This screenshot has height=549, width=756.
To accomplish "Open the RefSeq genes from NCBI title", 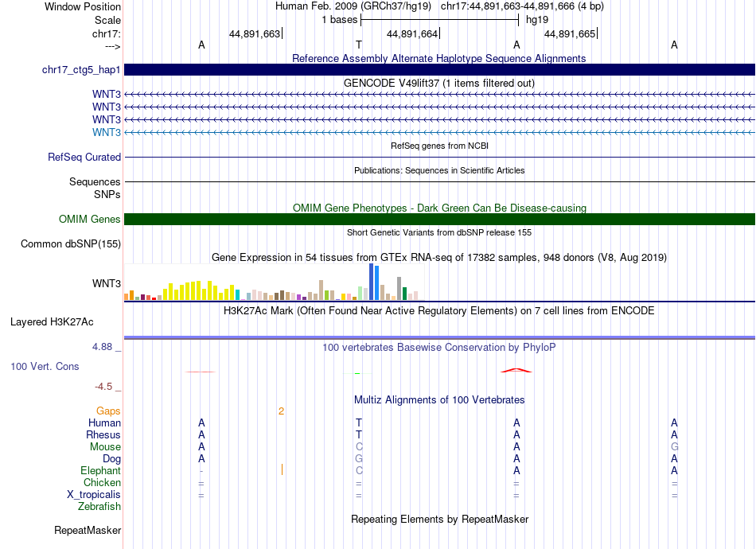I will pyautogui.click(x=439, y=146).
